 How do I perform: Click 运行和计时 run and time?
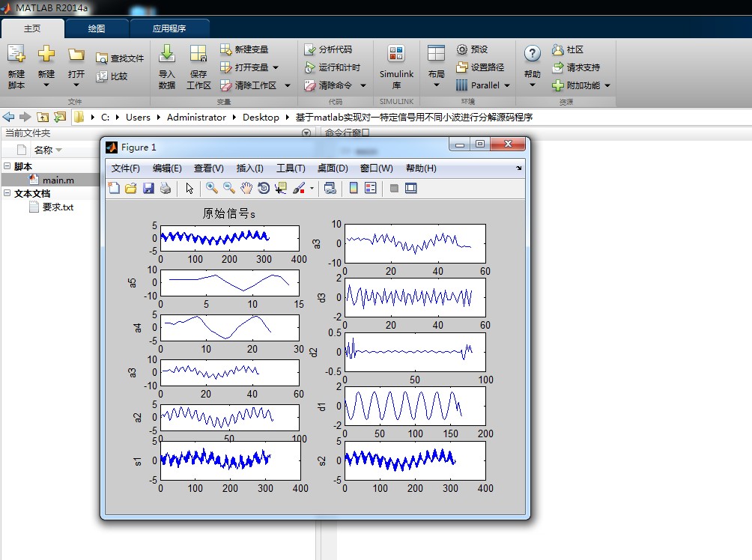click(332, 67)
